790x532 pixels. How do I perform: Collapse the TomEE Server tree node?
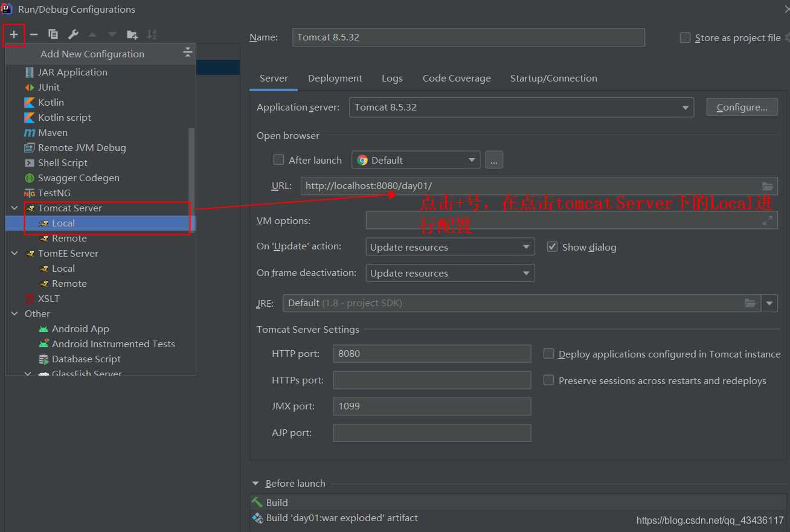pos(14,253)
